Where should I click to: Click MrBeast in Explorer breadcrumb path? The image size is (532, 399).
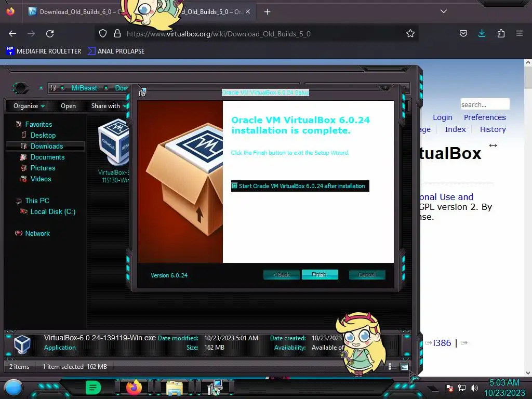click(84, 88)
